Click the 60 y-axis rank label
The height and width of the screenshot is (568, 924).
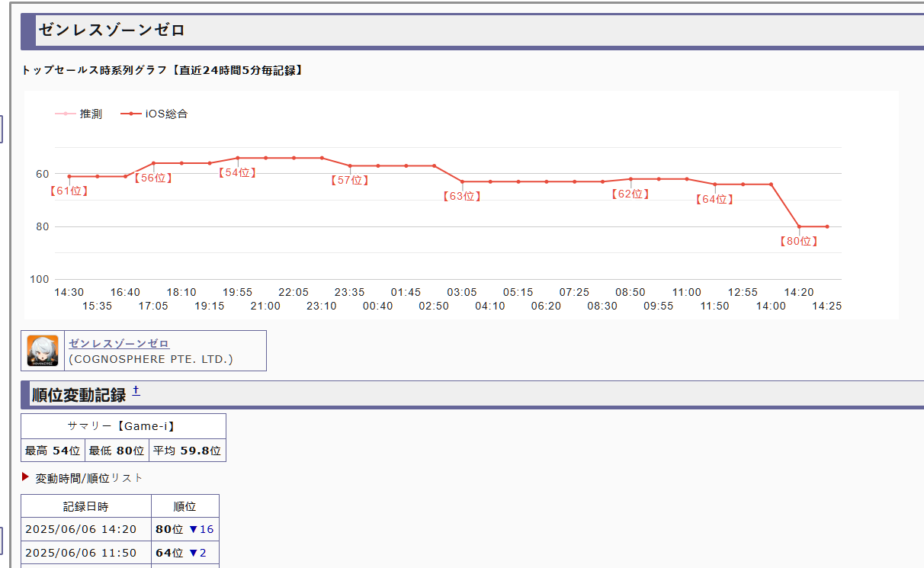click(43, 174)
